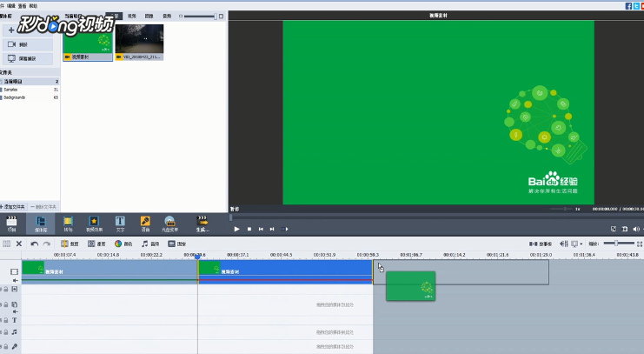The height and width of the screenshot is (354, 644).
Task: Switch to the Video filter tab
Action: (132, 16)
